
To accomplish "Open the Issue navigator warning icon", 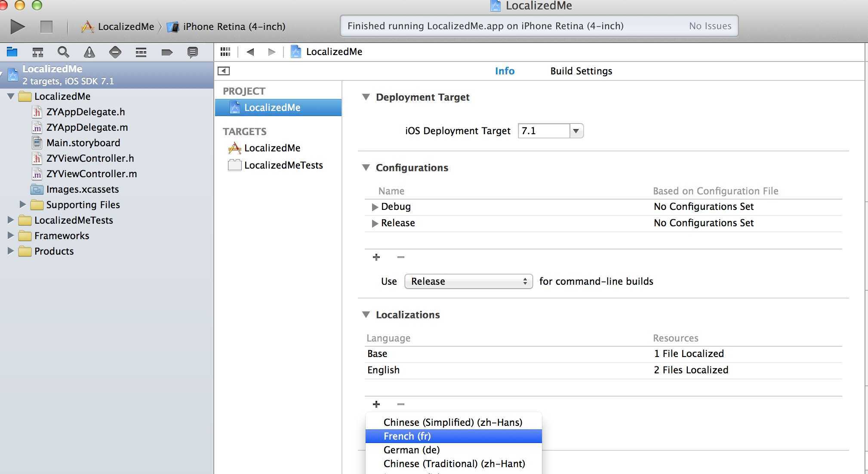I will (89, 52).
